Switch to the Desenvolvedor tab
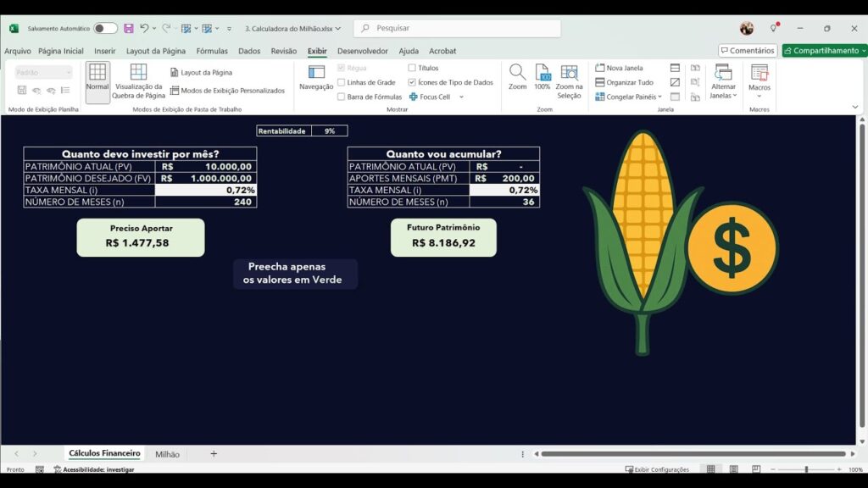 (363, 51)
